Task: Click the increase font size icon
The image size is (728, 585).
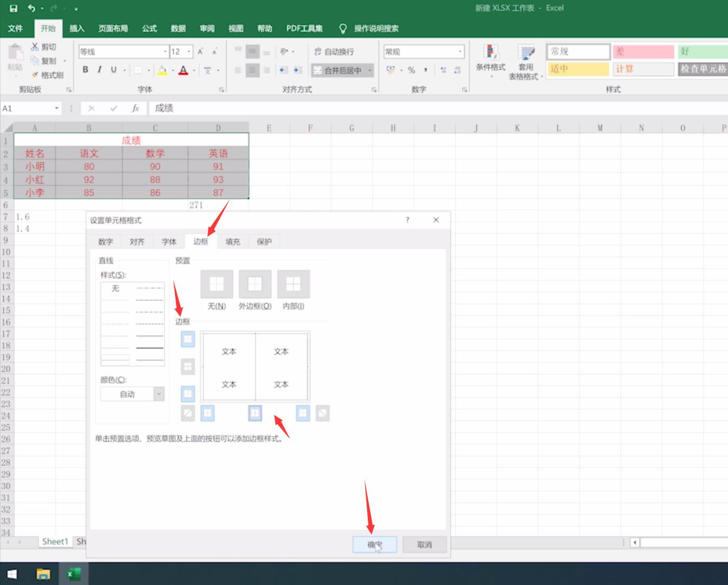Action: (200, 51)
